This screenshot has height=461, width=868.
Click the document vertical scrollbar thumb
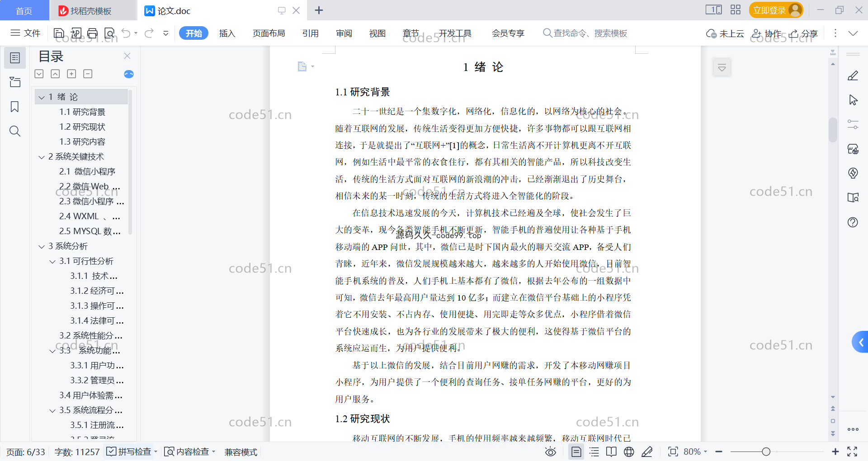pos(833,130)
